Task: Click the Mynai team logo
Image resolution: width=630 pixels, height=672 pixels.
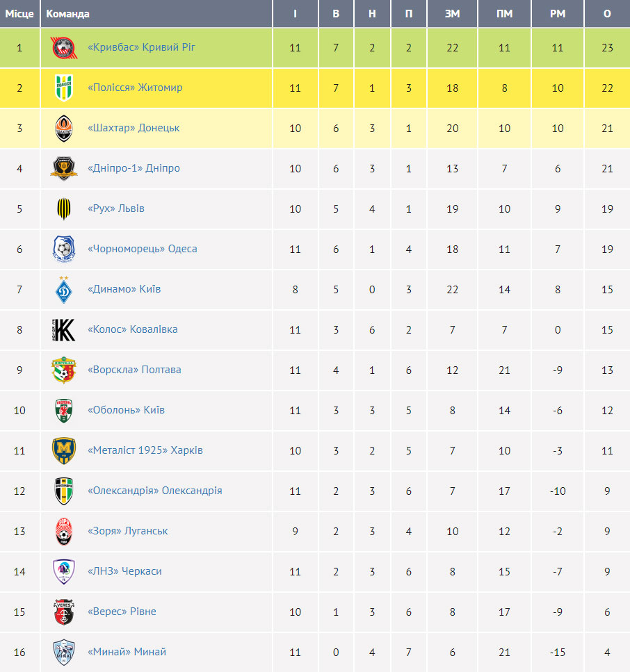Action: click(64, 652)
